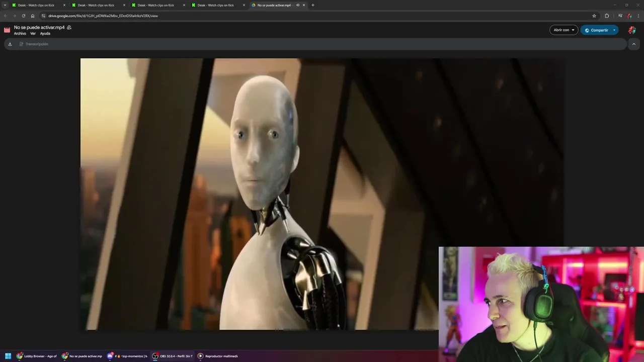Open the Ver menu
This screenshot has width=644, height=362.
(33, 34)
